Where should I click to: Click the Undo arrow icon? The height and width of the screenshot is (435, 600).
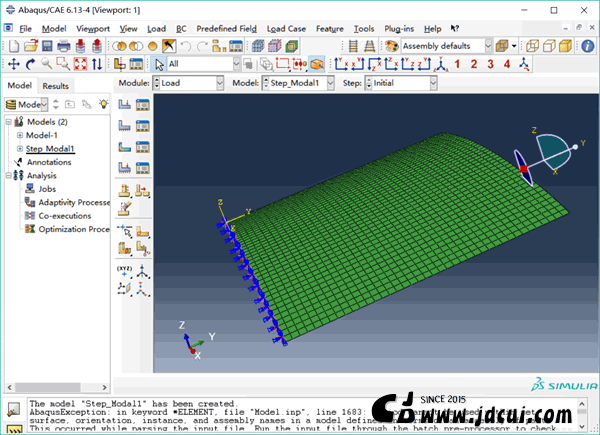click(186, 46)
